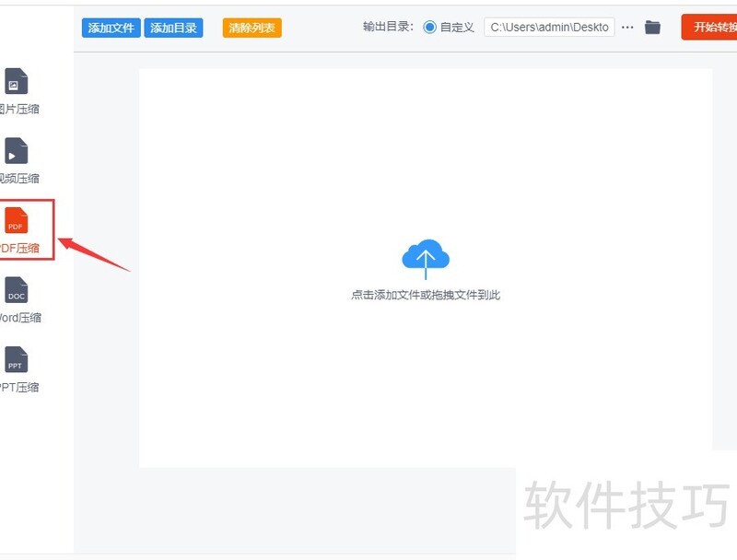Start conversion with the 开始转换 button
This screenshot has width=737, height=560.
(714, 27)
